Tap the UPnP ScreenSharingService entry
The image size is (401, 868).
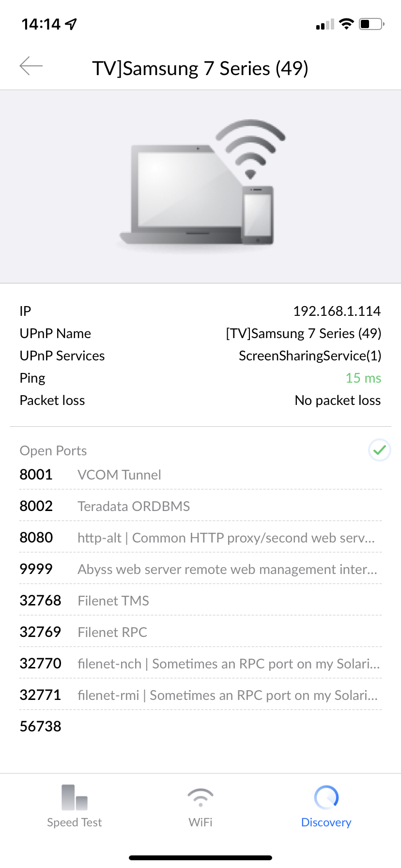coord(309,356)
